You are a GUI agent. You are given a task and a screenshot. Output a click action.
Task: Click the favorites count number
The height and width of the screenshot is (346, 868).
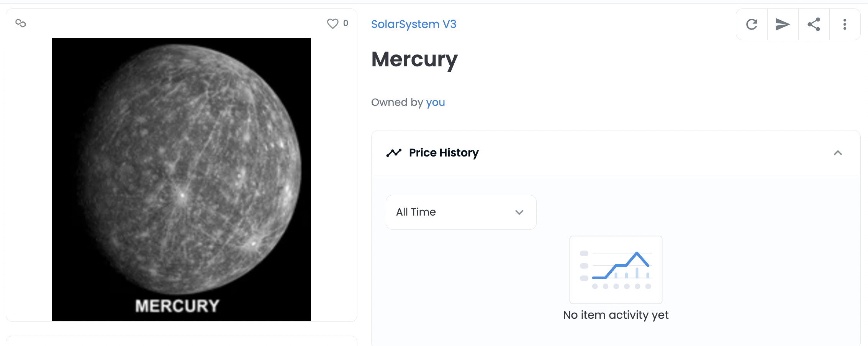click(346, 23)
